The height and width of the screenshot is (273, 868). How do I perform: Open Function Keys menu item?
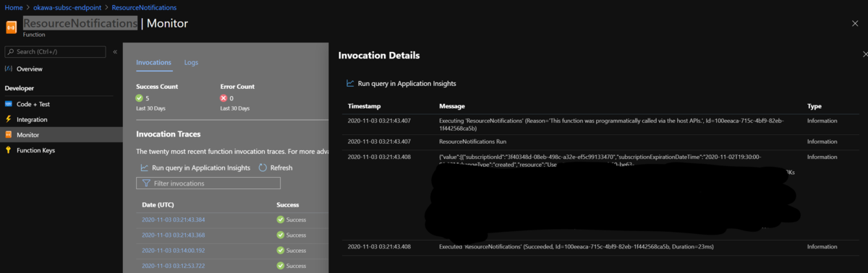pyautogui.click(x=35, y=150)
